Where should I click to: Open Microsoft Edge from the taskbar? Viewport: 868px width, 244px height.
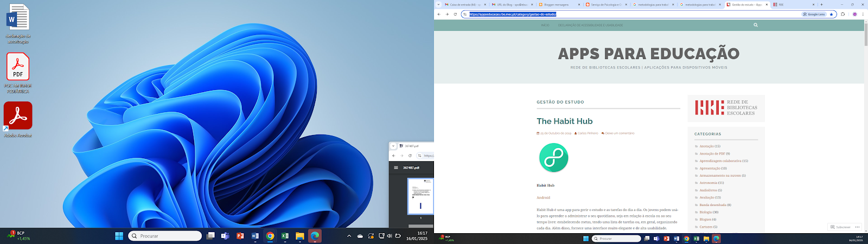click(x=315, y=236)
